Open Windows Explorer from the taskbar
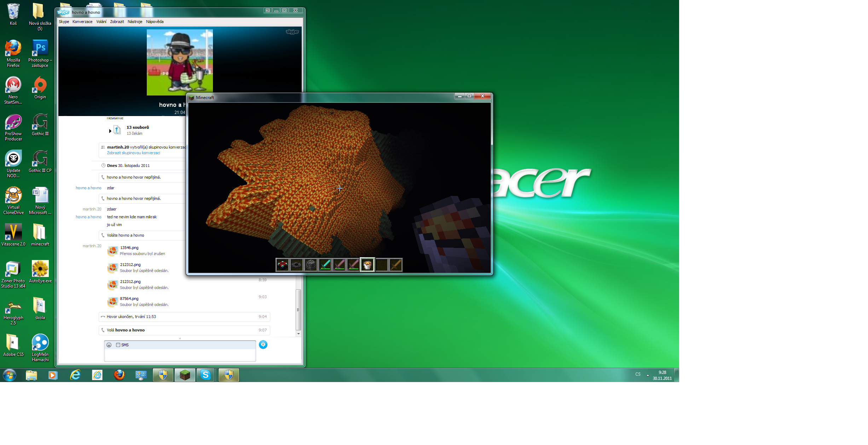The height and width of the screenshot is (445, 868). 31,375
